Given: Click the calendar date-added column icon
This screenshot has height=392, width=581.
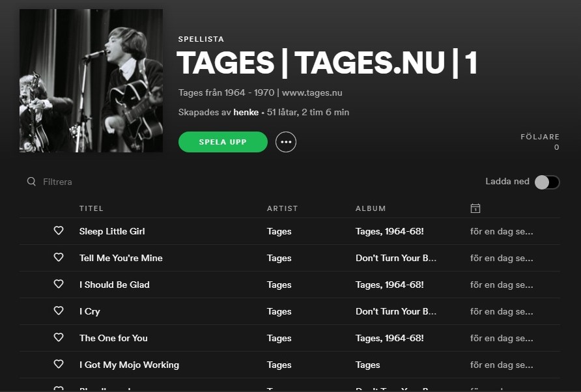Looking at the screenshot, I should click(x=475, y=208).
